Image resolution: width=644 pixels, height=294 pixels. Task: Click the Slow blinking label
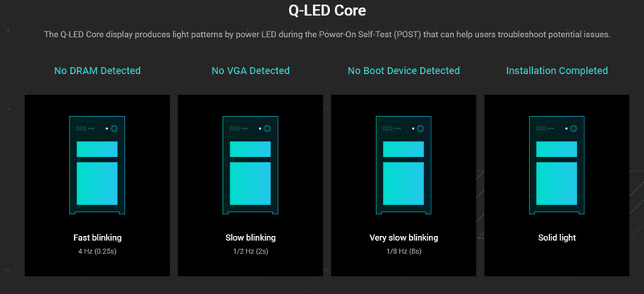(250, 238)
